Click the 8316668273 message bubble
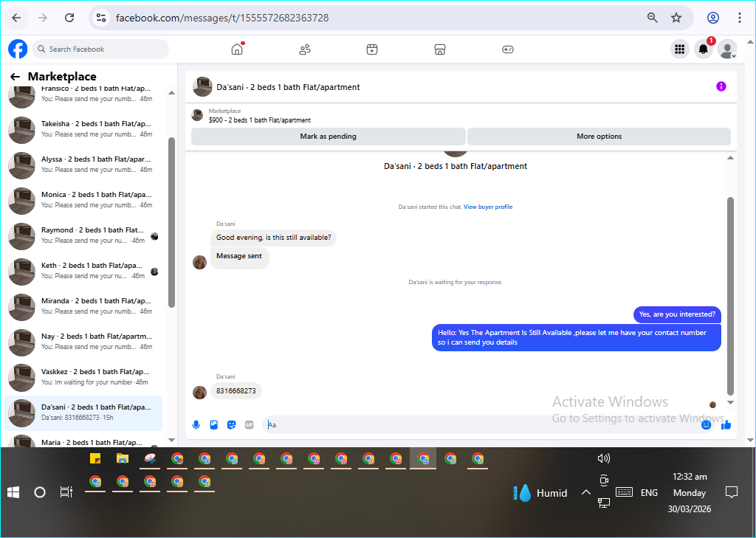 point(236,391)
